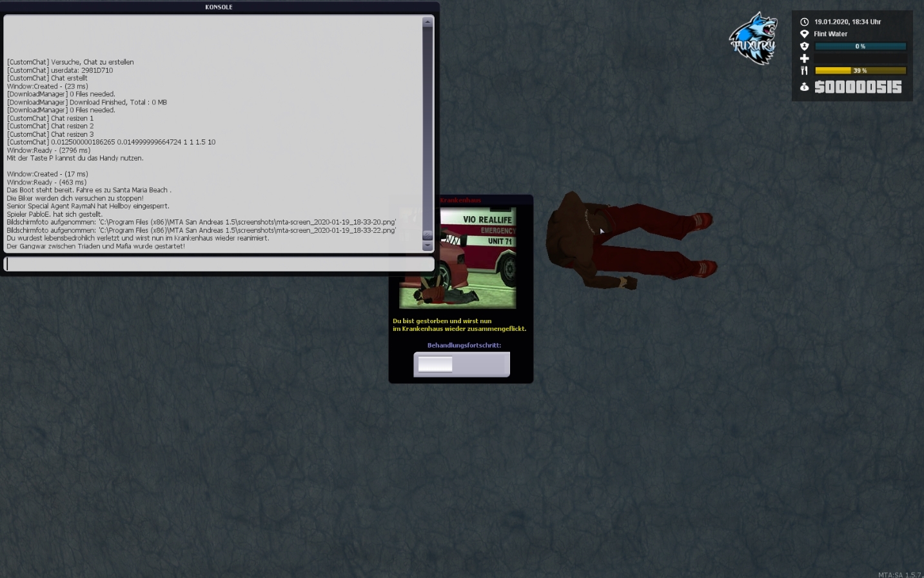Viewport: 924px width, 578px height.
Task: Click the 'Download Finished, Total : 0 MB' line
Action: [86, 102]
